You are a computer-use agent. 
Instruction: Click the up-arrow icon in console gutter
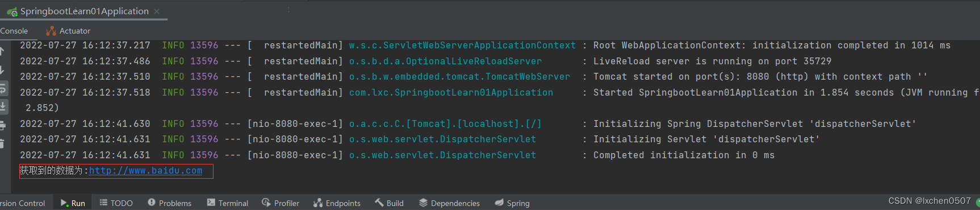[x=2, y=51]
